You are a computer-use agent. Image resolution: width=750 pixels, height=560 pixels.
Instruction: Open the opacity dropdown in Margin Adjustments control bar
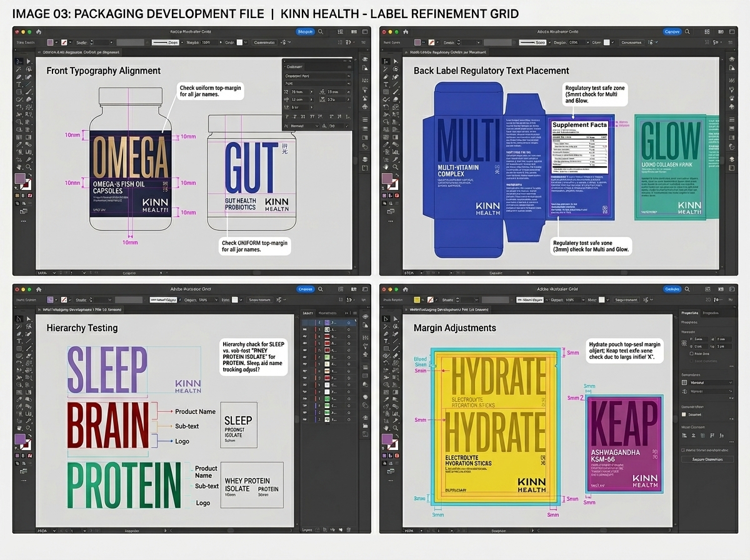575,300
